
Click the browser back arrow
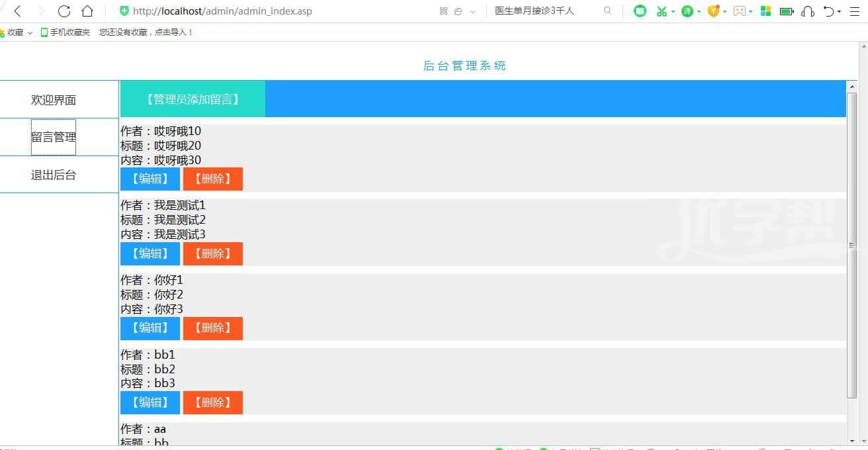18,11
